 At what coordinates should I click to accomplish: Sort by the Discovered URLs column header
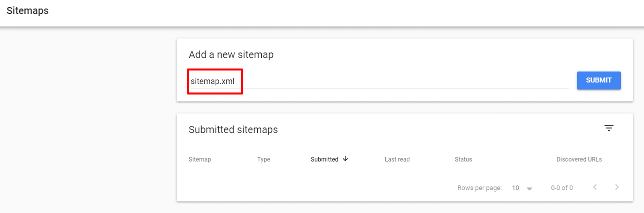click(579, 159)
